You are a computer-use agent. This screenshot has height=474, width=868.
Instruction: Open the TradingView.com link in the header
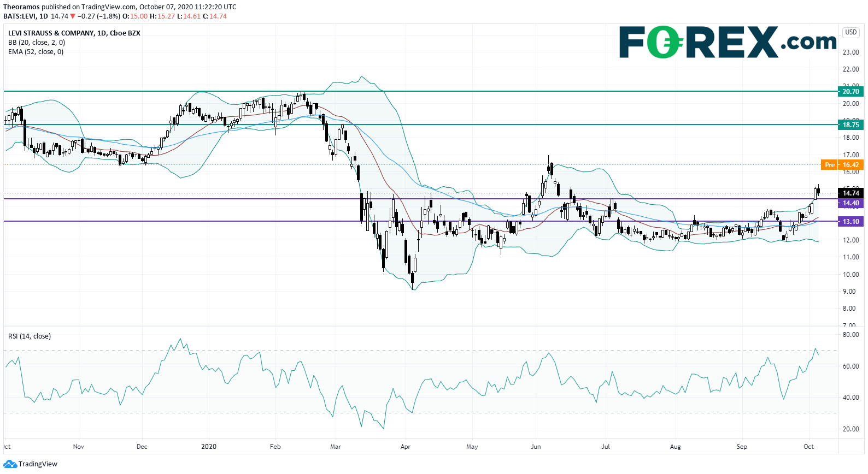109,7
